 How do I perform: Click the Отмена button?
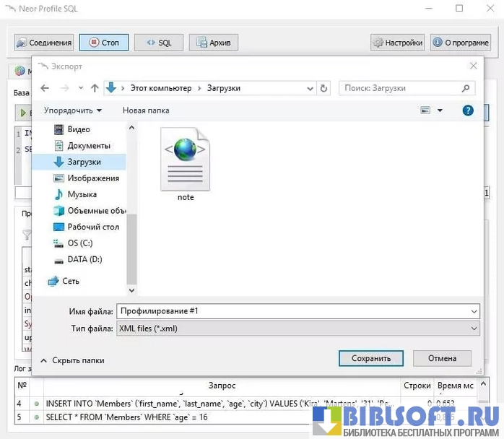442,358
